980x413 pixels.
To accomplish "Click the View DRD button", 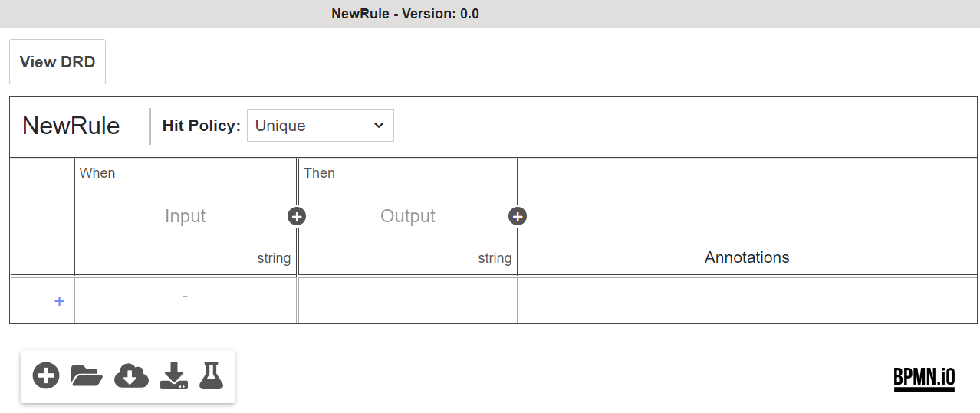I will [58, 62].
